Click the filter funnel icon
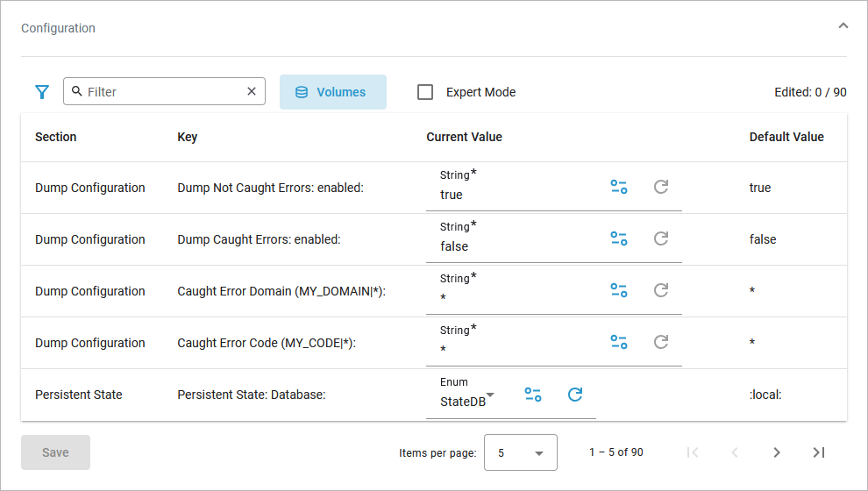868x491 pixels. pyautogui.click(x=42, y=92)
